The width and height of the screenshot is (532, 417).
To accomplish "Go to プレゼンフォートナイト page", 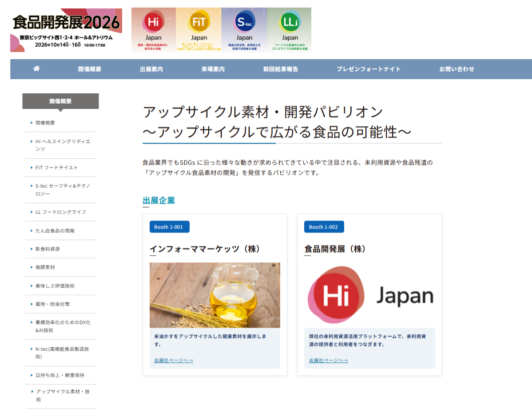I will click(x=369, y=69).
